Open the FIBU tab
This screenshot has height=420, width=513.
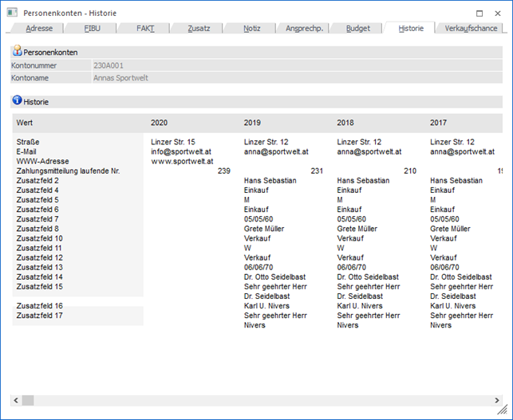[93, 28]
